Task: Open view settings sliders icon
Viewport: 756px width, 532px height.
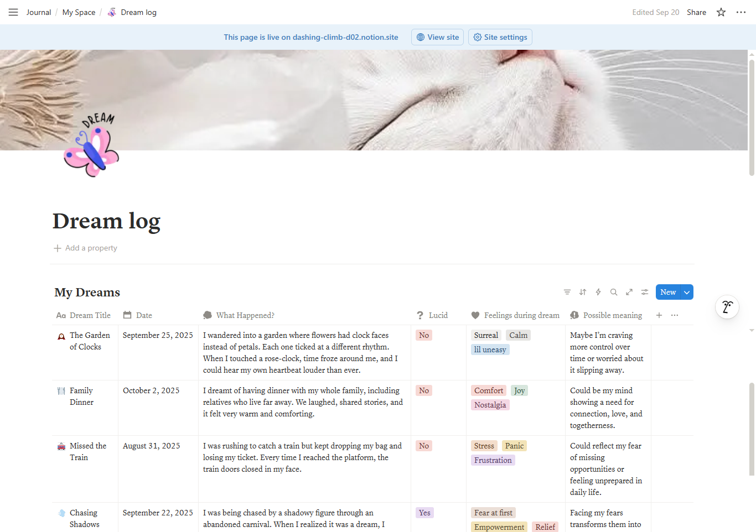Action: click(645, 292)
